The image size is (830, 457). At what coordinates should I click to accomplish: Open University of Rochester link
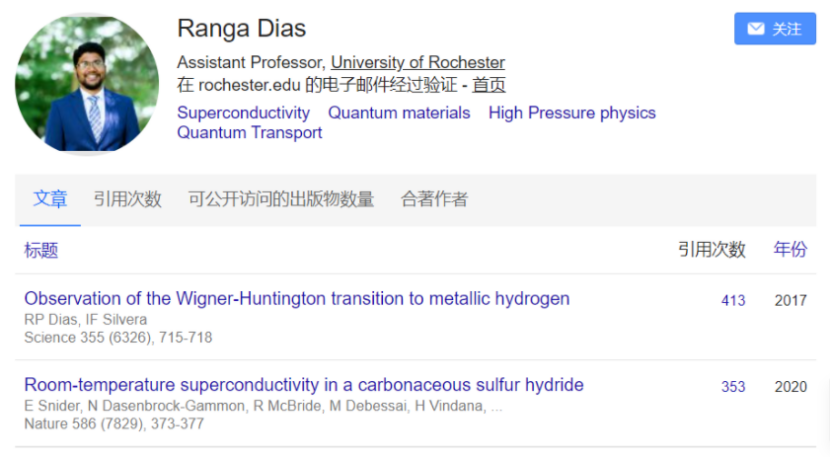point(418,62)
